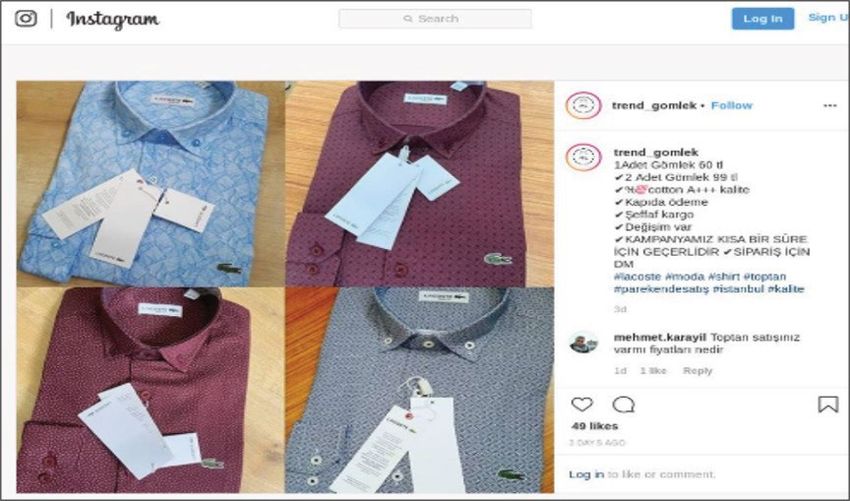
Task: Select the blue patterned shirt photo
Action: (151, 184)
